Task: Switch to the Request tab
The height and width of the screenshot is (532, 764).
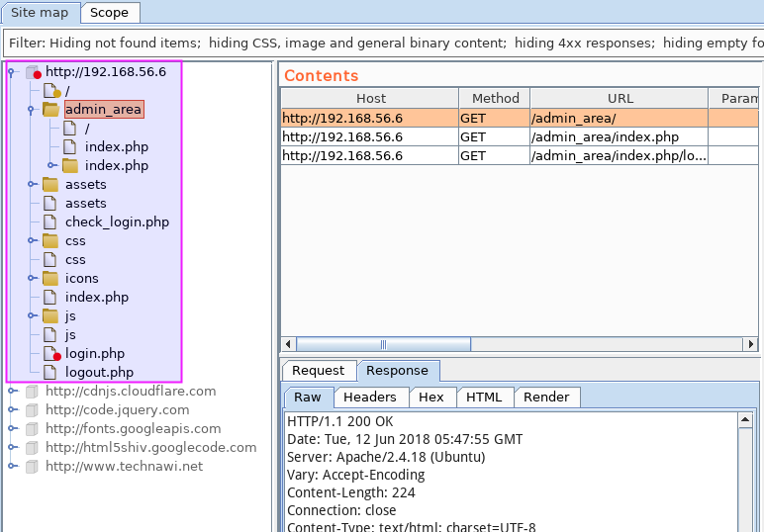Action: click(319, 371)
